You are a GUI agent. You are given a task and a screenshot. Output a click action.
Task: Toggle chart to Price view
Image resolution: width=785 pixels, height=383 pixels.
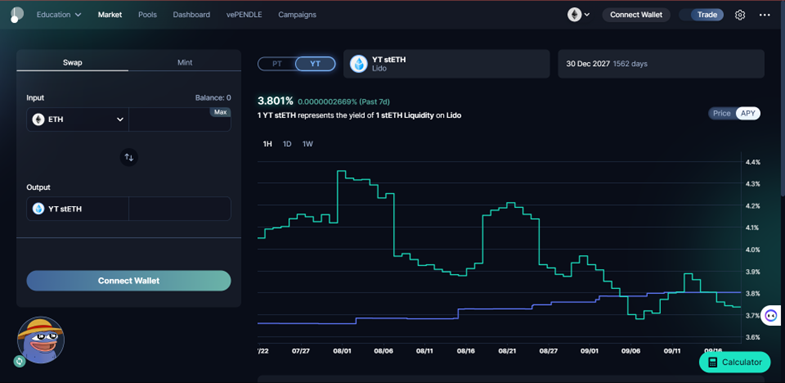click(x=721, y=113)
